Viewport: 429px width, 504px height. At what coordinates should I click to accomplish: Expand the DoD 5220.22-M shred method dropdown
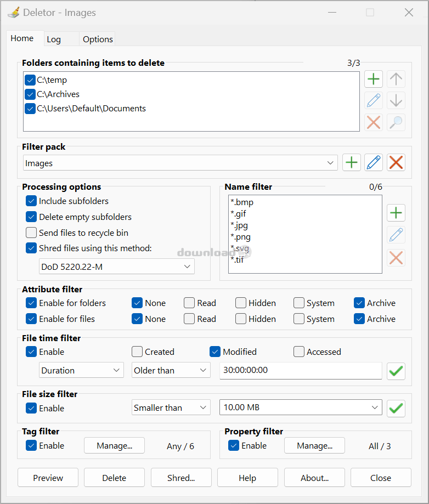[x=117, y=267]
